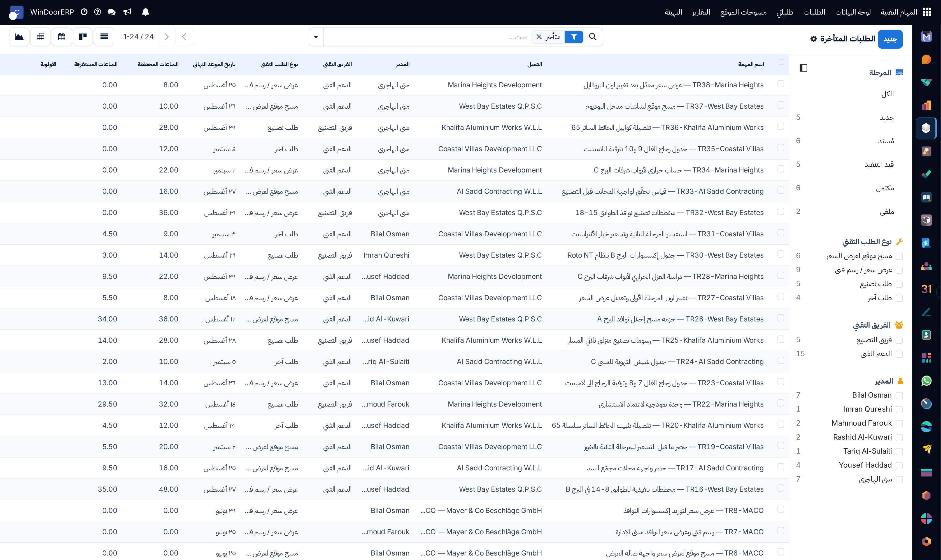Open the WhatsApp app in sidebar
The height and width of the screenshot is (560, 941).
point(926,381)
